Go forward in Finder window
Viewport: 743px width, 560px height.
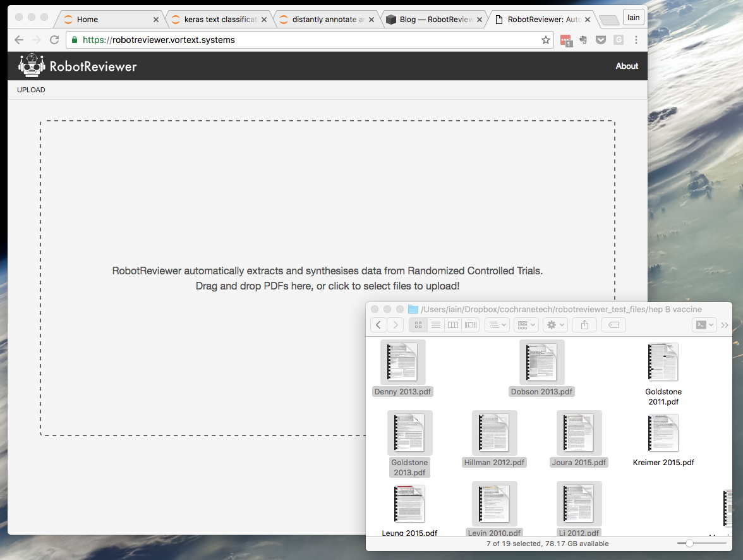coord(396,325)
